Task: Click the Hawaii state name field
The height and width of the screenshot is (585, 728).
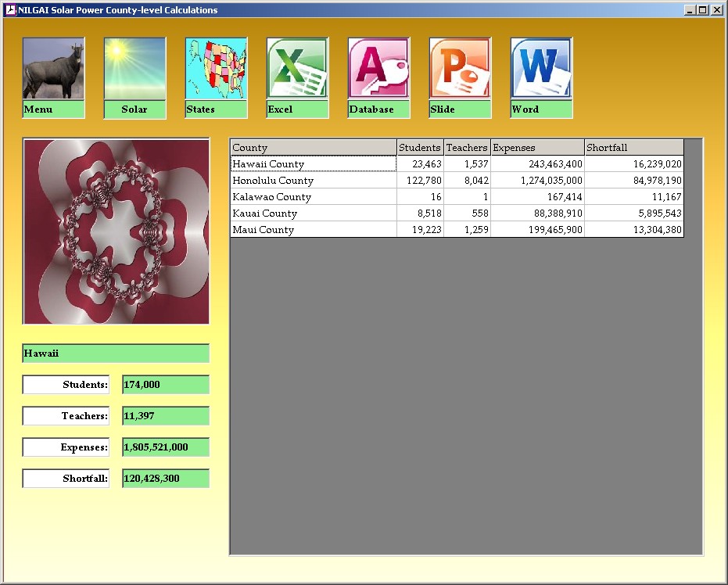Action: coord(116,354)
